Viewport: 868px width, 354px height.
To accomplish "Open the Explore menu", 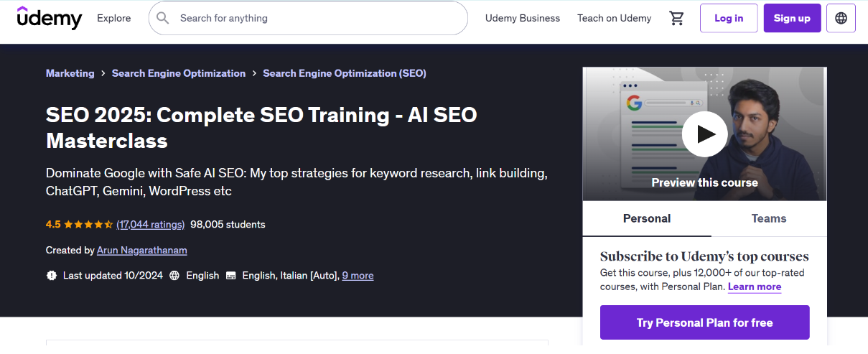I will [x=114, y=18].
